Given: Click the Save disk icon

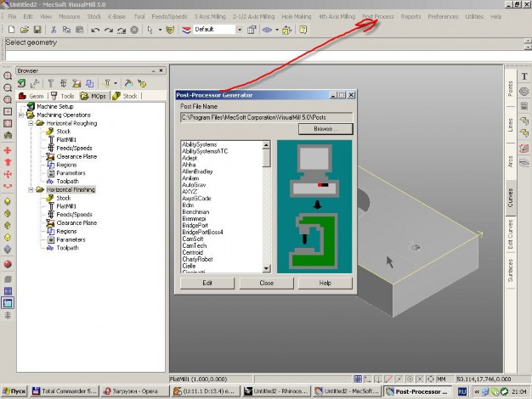Looking at the screenshot, I should [37, 30].
